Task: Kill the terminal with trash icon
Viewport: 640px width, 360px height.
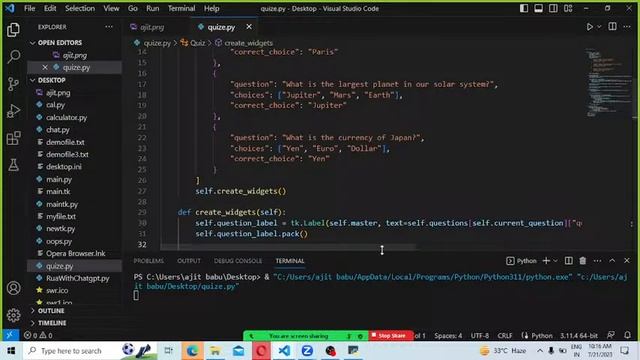Action: 582,261
